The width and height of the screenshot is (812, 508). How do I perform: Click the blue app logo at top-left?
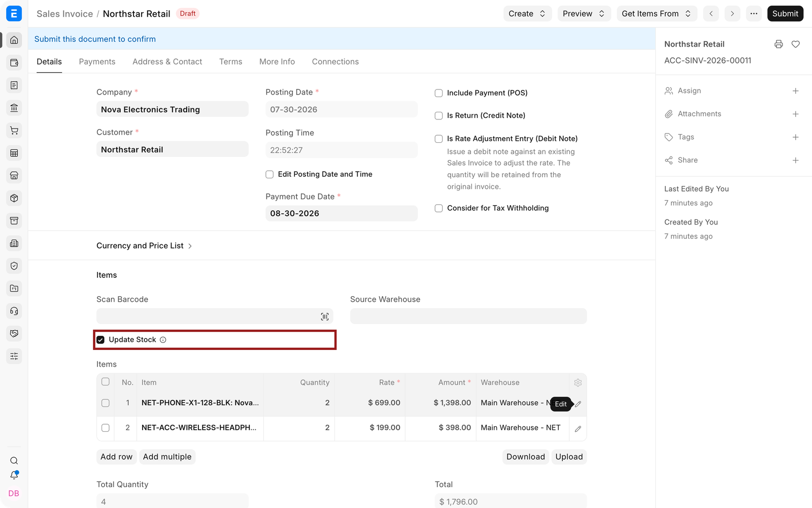click(x=14, y=14)
